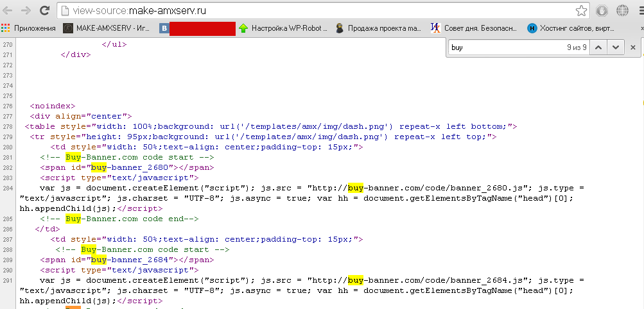
Task: Click the '9 из 9' match counter
Action: (577, 47)
